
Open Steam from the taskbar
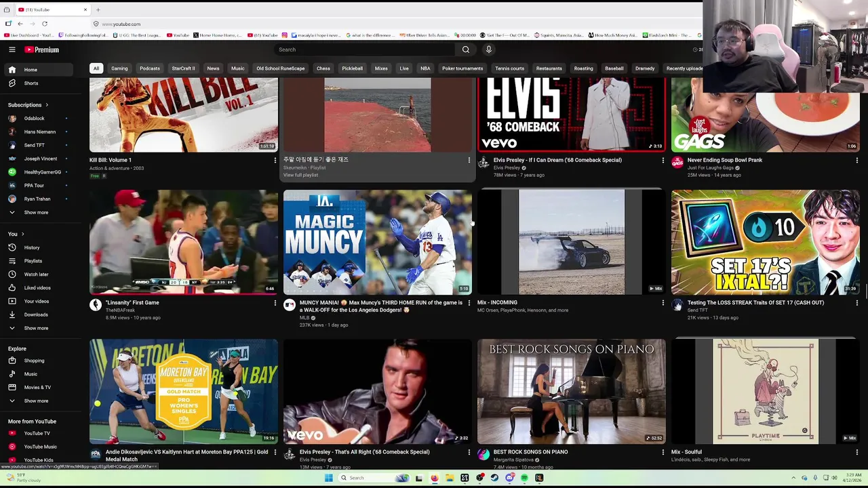494,478
